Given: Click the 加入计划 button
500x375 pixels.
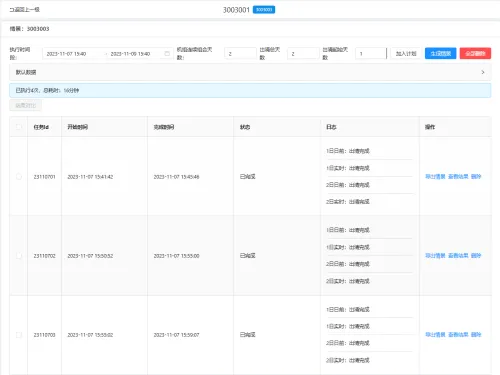Looking at the screenshot, I should click(406, 53).
